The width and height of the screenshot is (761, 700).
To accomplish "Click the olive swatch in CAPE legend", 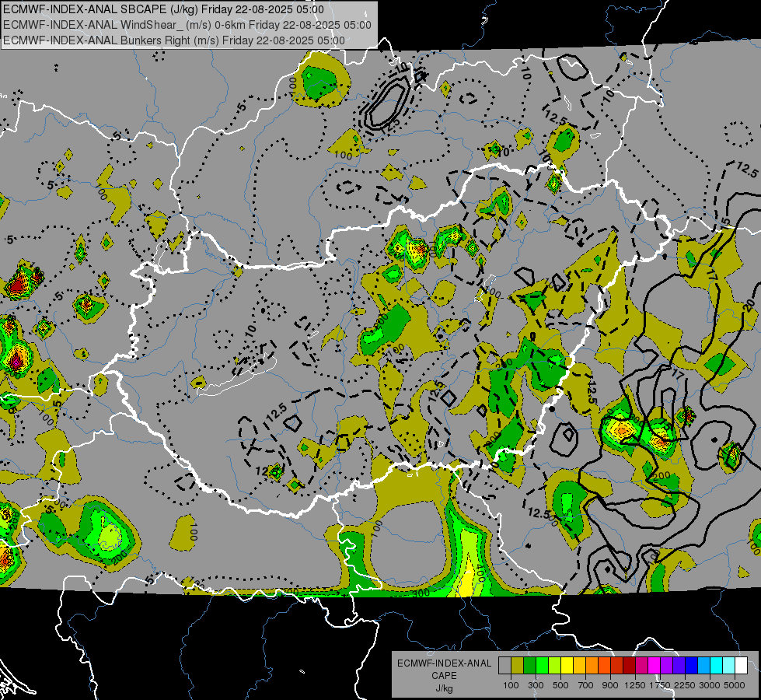I will point(518,666).
